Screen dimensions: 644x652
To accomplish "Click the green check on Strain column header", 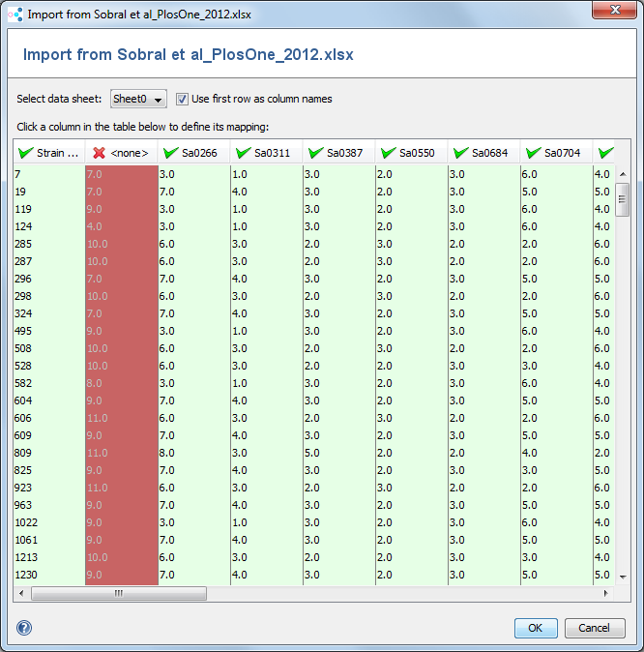I will (26, 153).
